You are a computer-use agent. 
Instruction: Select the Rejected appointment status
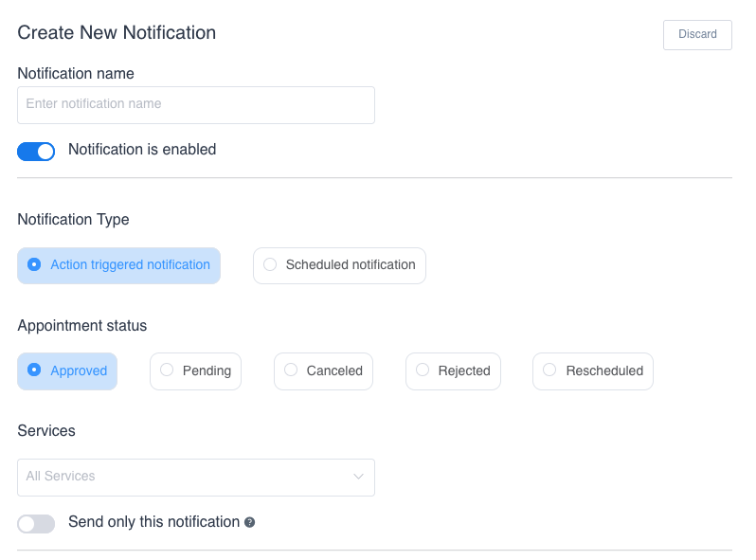(453, 370)
